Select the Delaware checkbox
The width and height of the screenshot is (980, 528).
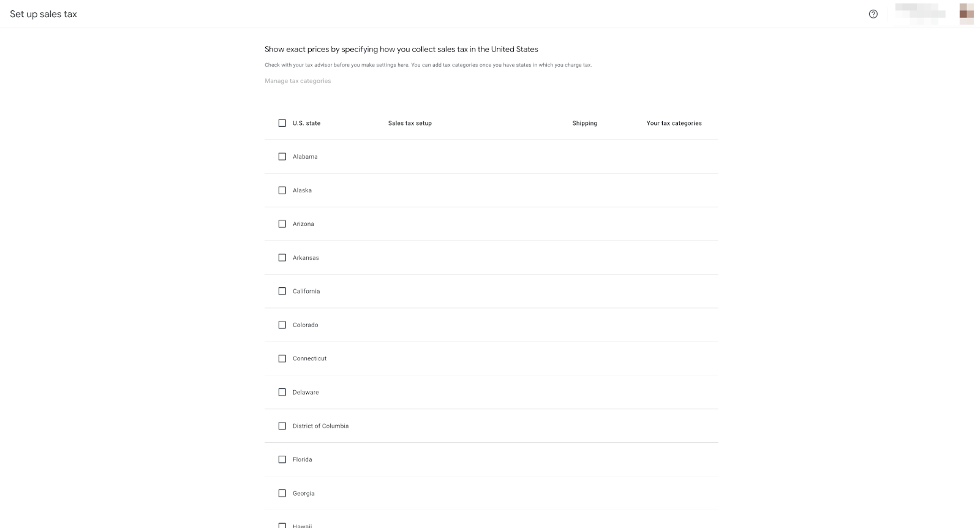click(x=282, y=393)
